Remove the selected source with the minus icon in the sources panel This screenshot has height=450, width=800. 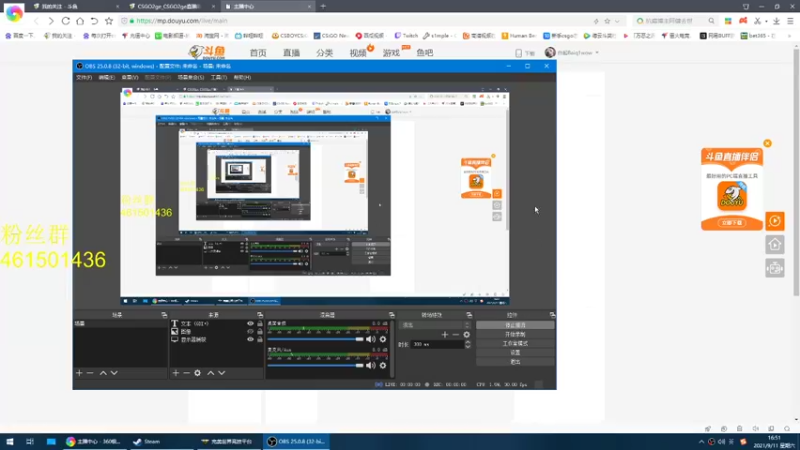pyautogui.click(x=186, y=373)
